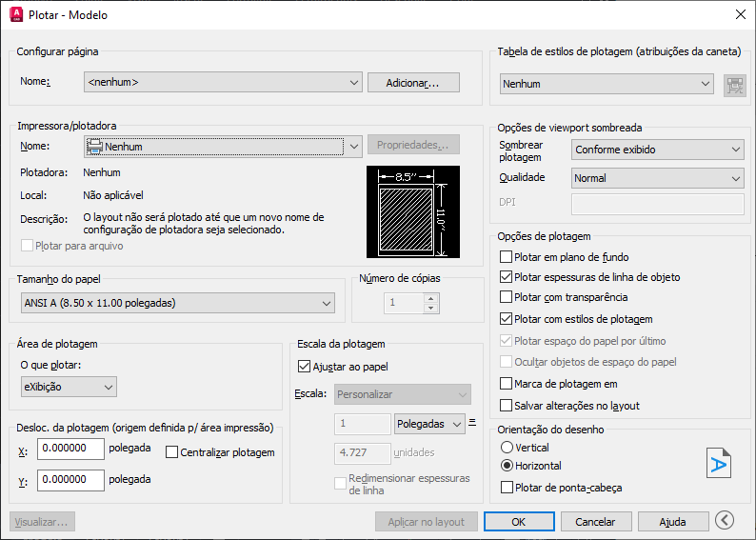756x540 pixels.
Task: Click the 'Não aplicável' local text
Action: point(113,195)
